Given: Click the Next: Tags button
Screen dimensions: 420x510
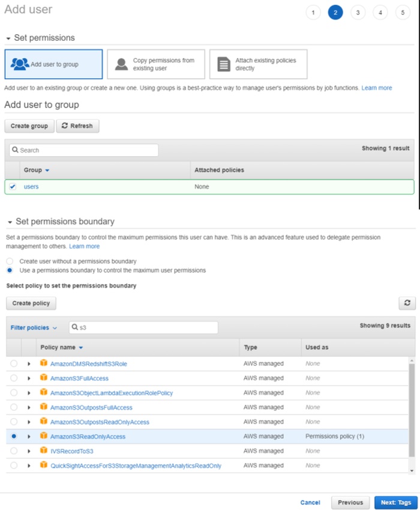Looking at the screenshot, I should tap(395, 485).
